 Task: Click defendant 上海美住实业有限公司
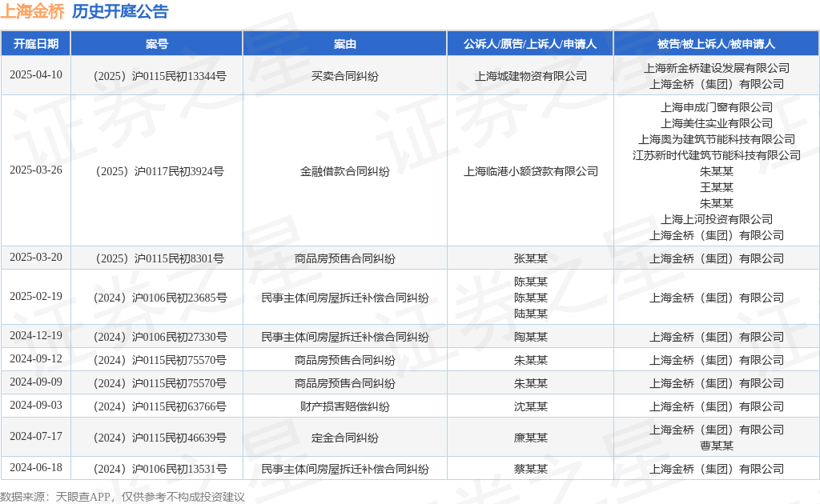click(717, 123)
